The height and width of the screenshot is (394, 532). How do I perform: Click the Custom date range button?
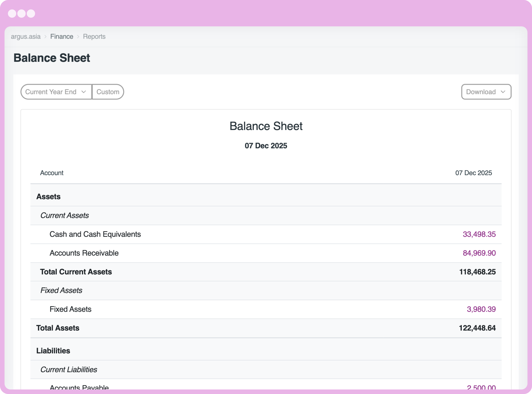coord(108,92)
